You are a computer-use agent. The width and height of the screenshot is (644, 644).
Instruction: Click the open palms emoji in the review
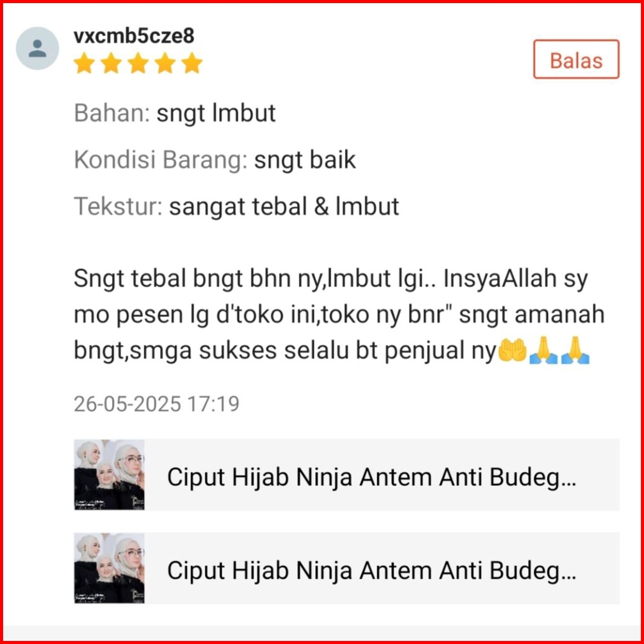(512, 351)
